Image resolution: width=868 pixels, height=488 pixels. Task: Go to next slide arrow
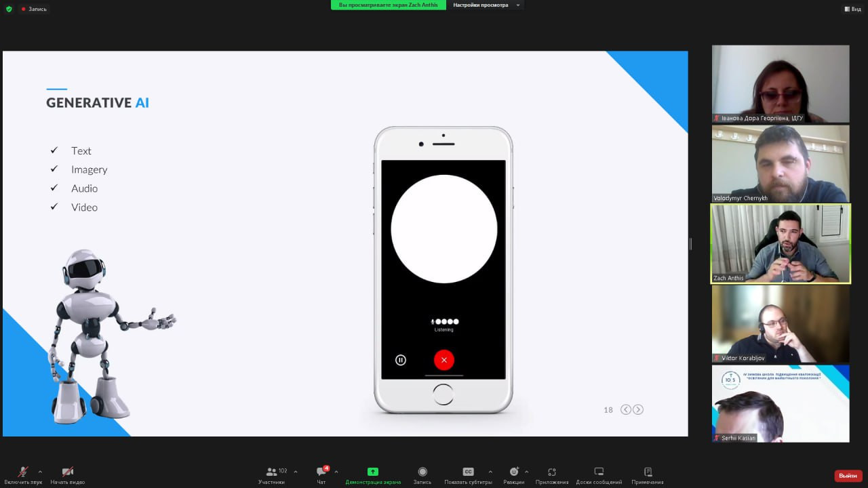(638, 409)
